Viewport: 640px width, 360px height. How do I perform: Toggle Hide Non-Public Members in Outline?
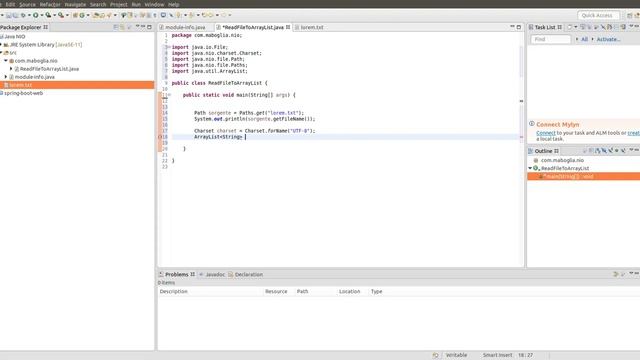pos(617,151)
